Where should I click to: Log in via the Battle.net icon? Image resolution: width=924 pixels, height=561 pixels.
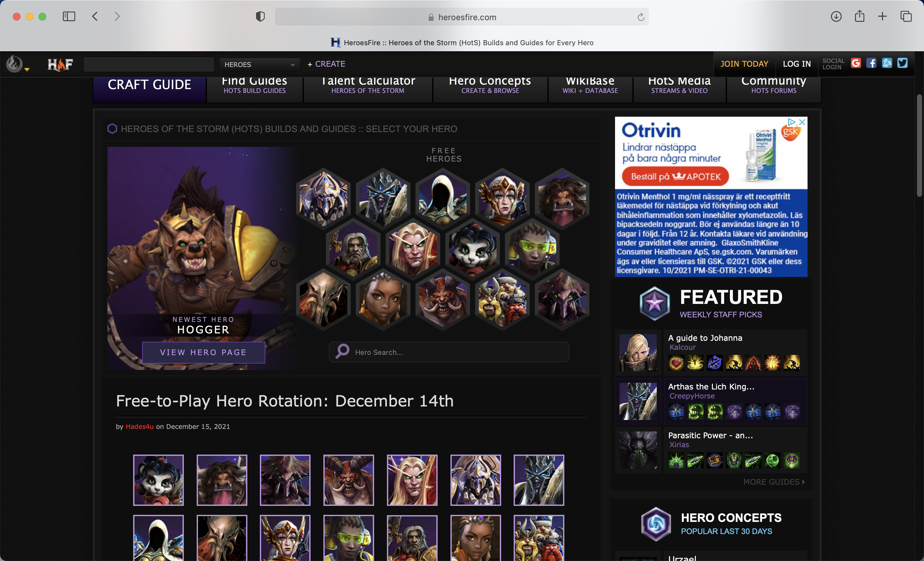(887, 63)
